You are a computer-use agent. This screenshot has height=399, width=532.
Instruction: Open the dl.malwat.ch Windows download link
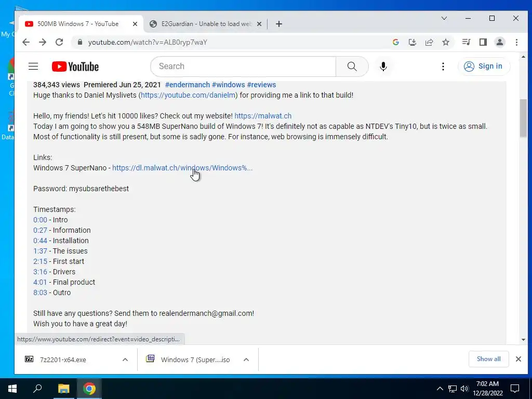point(182,168)
